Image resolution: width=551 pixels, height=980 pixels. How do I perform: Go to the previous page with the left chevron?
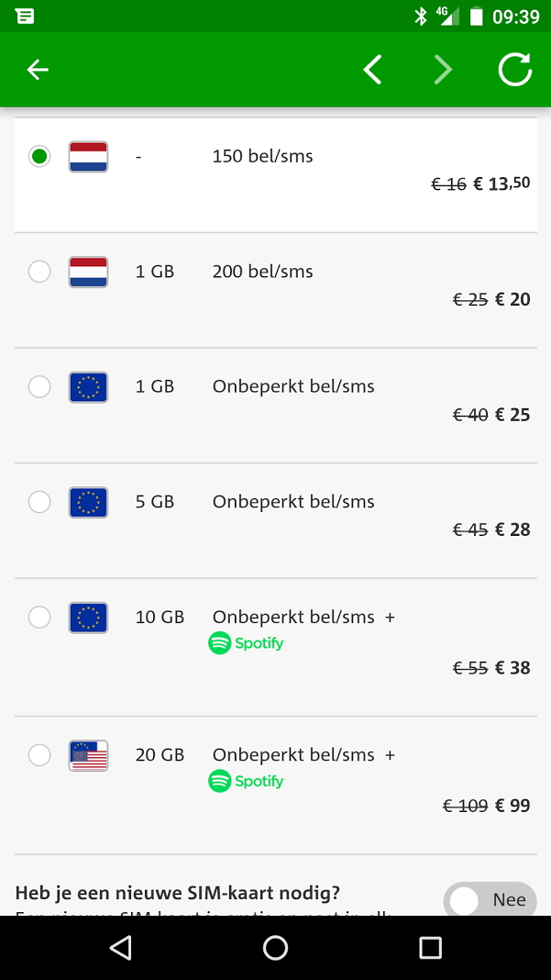click(x=372, y=70)
